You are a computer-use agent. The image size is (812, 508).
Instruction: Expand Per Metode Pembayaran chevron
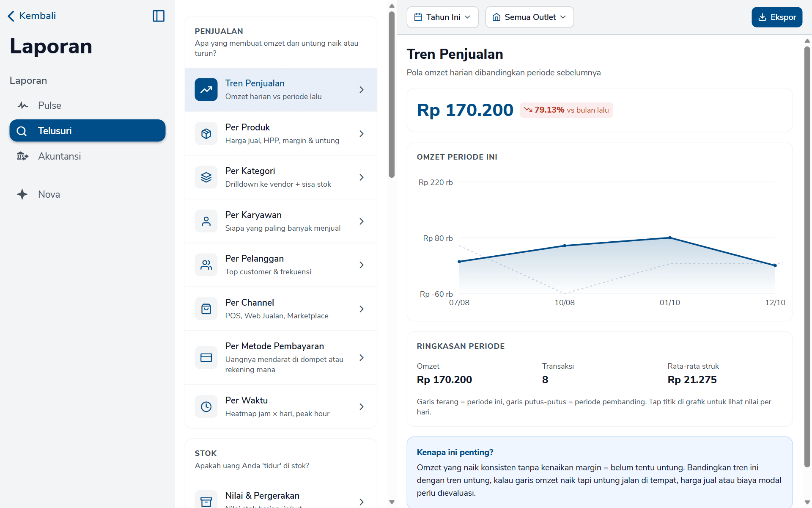[x=362, y=358]
